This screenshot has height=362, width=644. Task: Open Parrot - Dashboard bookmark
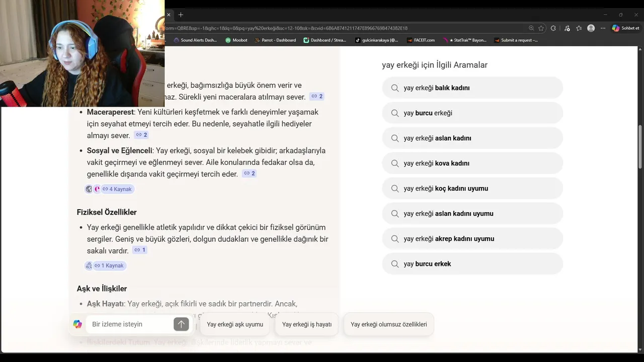point(275,40)
